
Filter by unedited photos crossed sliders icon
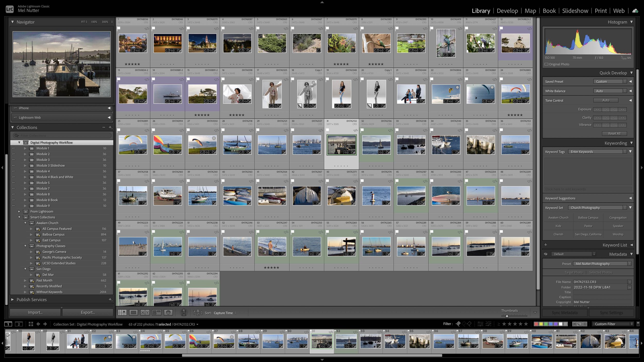(x=488, y=324)
